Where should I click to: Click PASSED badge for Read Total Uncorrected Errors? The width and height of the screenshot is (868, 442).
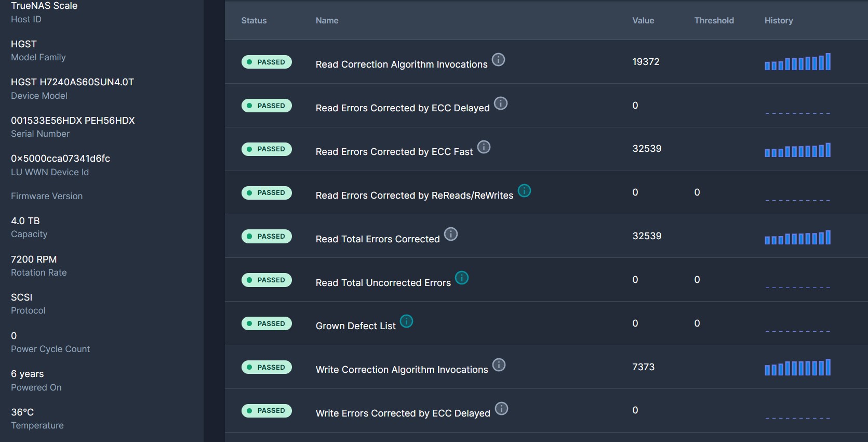point(266,280)
